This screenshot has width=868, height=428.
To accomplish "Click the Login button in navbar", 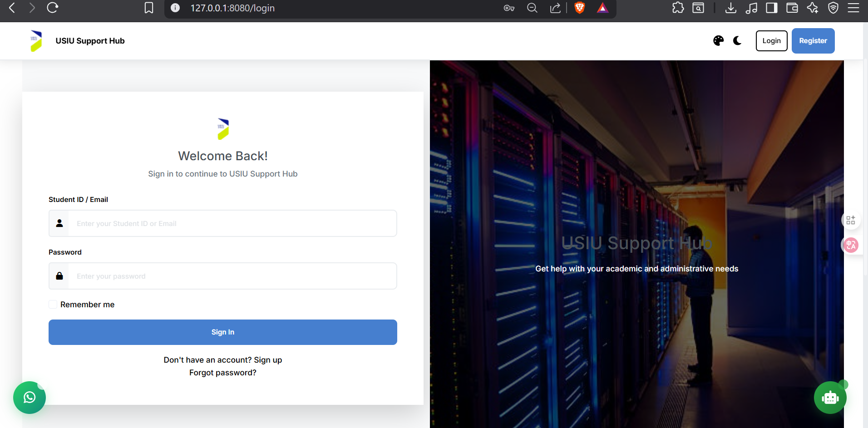I will click(771, 41).
